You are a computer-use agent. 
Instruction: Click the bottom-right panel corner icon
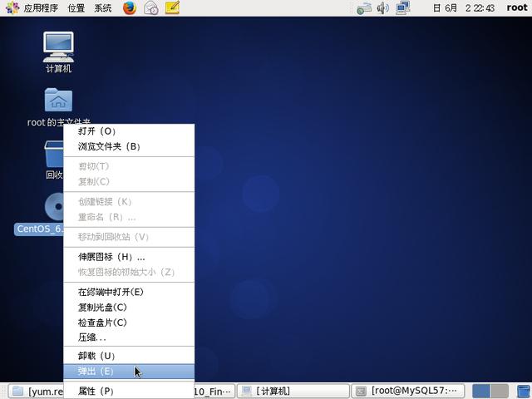(x=524, y=392)
